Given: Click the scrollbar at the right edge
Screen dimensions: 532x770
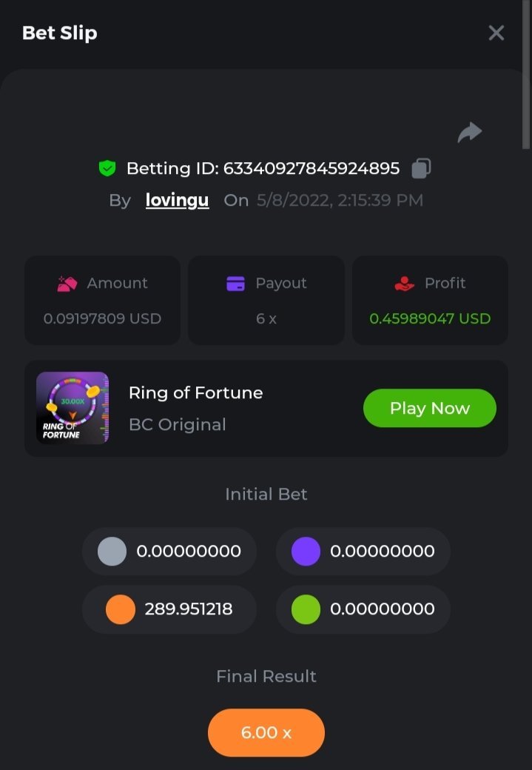Looking at the screenshot, I should point(526,74).
